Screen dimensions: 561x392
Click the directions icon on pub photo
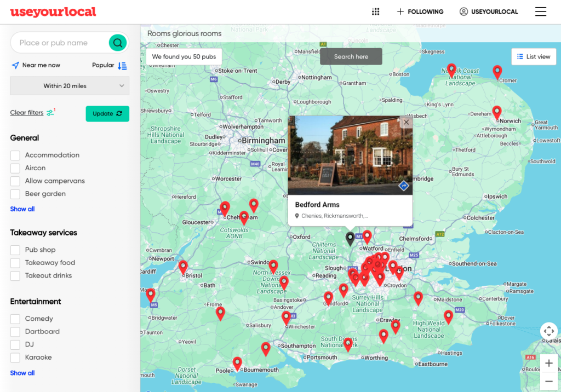tap(403, 186)
